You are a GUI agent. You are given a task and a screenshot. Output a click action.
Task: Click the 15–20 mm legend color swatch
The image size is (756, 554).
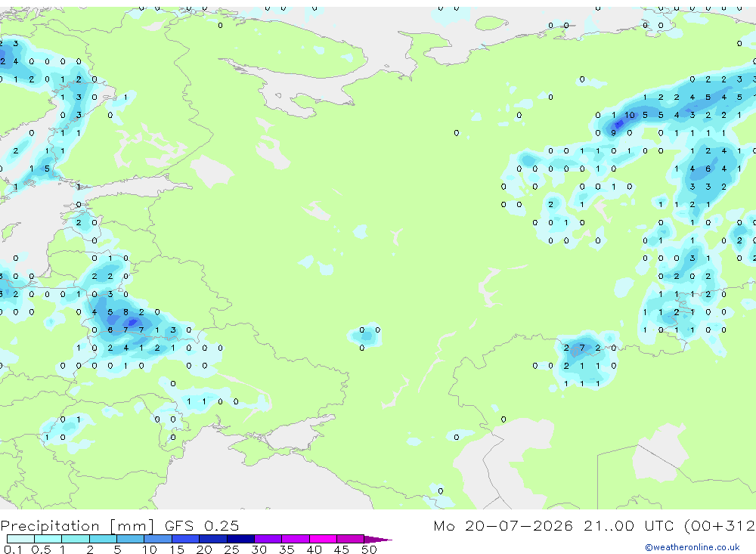pos(185,539)
